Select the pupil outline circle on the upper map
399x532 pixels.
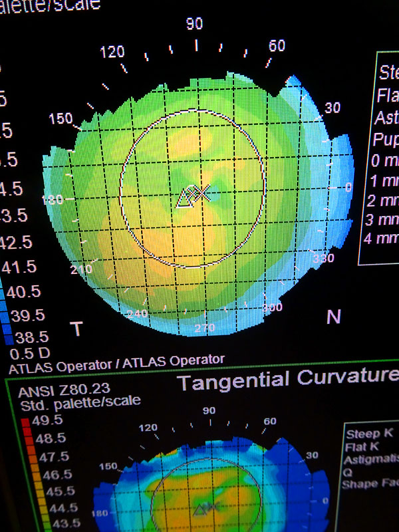(x=192, y=188)
